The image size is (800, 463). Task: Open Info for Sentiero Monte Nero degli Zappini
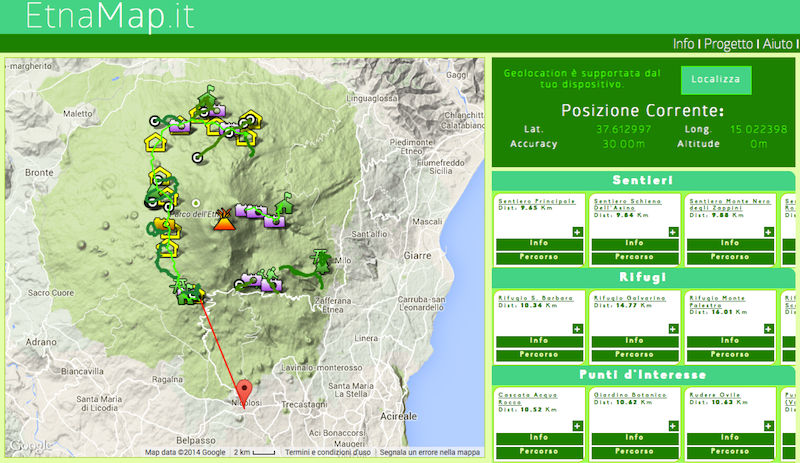coord(730,243)
